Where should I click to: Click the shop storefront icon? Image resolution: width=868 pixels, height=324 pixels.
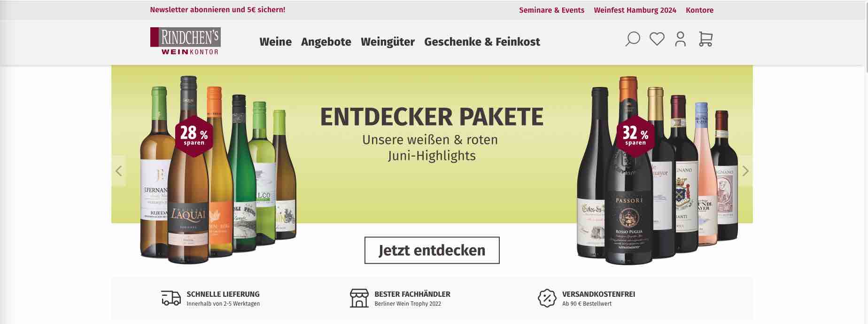[359, 298]
